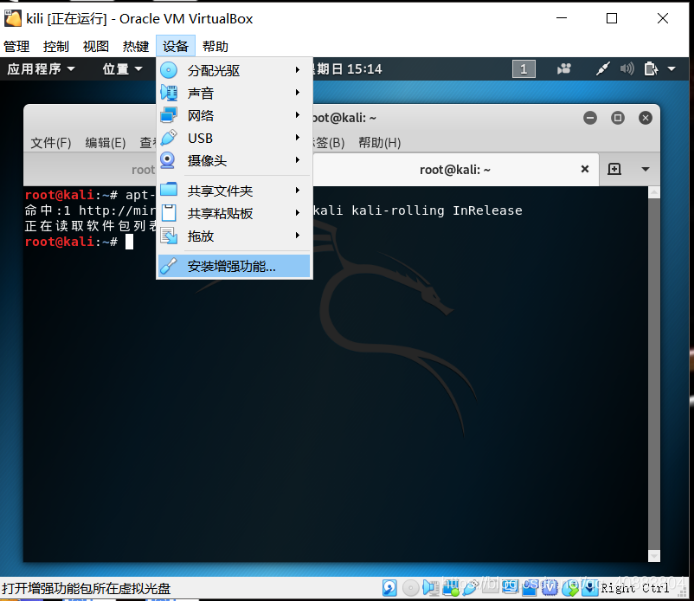Screen dimensions: 695x602
Task: Click display indicator icon in VirtualBox status bar
Action: (x=509, y=588)
